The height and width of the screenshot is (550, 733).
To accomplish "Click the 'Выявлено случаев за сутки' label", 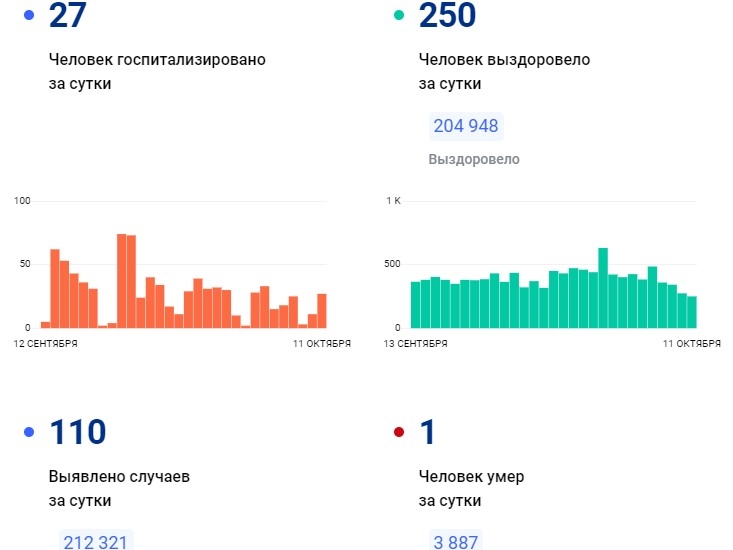I will pos(119,488).
